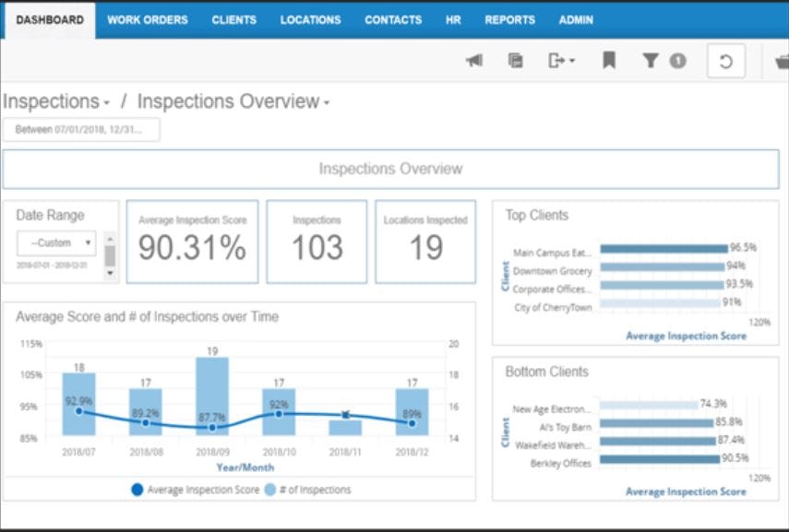Refresh the dashboard with the reload icon
This screenshot has width=789, height=532.
[724, 59]
